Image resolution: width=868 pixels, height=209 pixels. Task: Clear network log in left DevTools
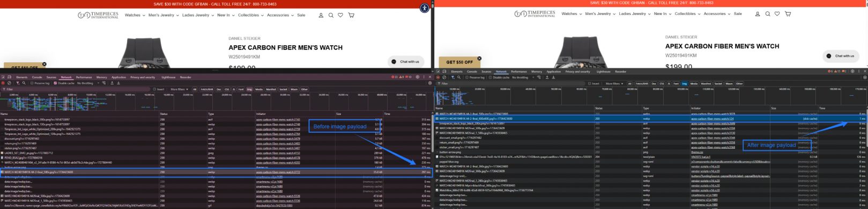(x=9, y=83)
